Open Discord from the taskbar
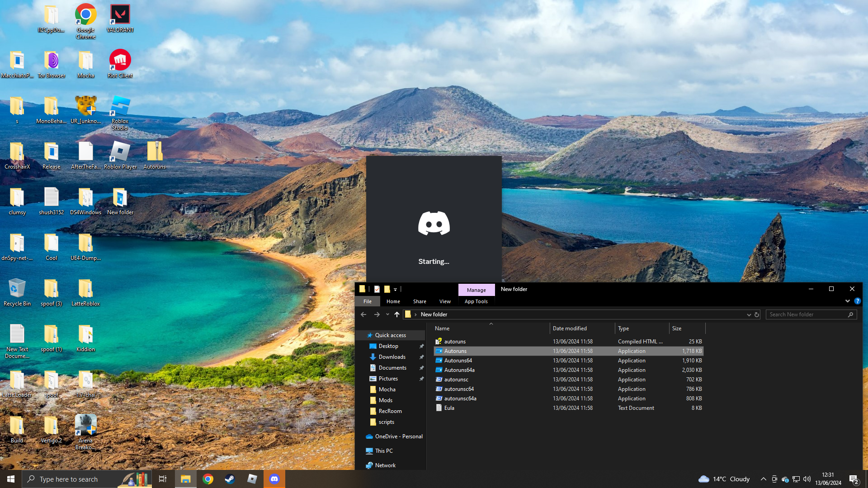Viewport: 868px width, 488px height. point(274,479)
